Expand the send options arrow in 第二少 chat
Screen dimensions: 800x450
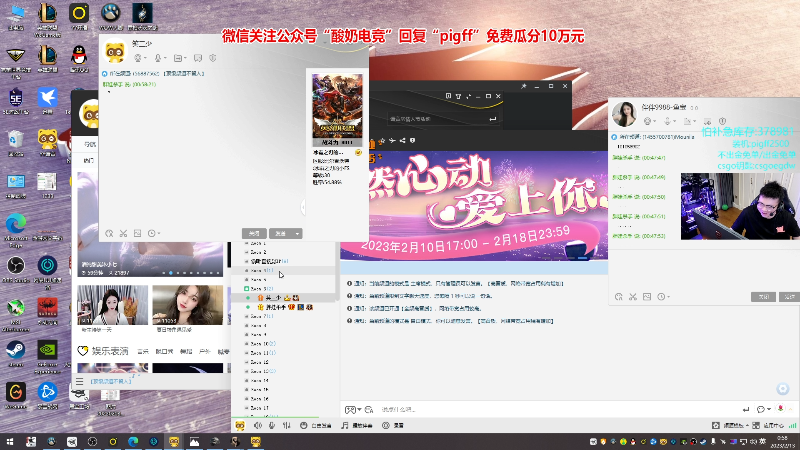point(297,233)
